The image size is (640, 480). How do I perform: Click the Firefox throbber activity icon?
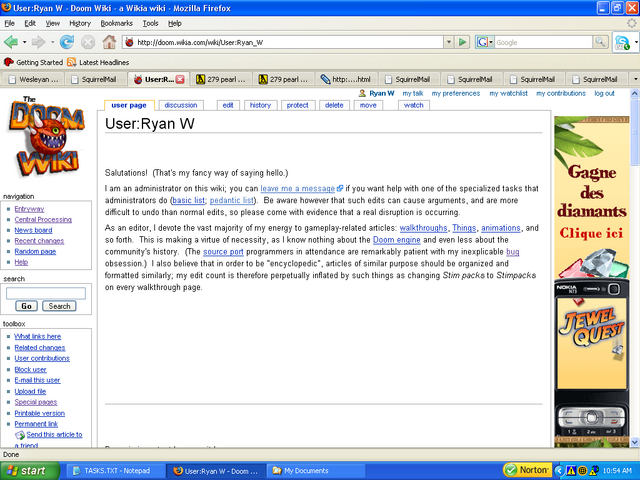(x=631, y=23)
